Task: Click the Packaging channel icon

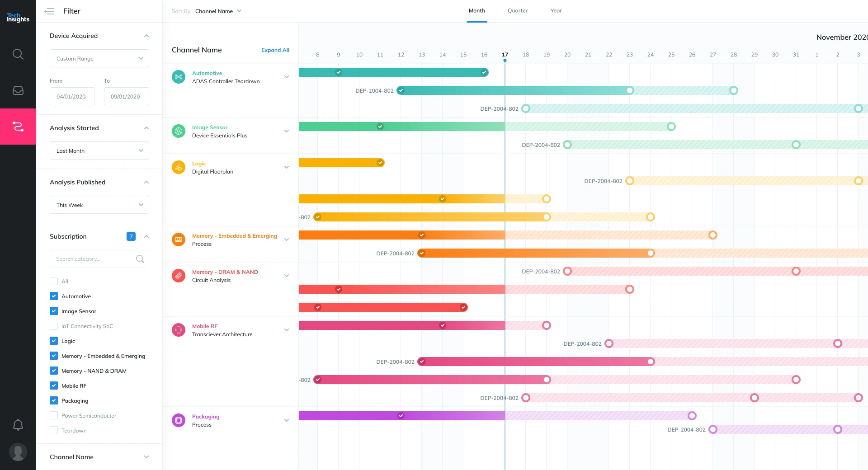Action: click(x=179, y=420)
